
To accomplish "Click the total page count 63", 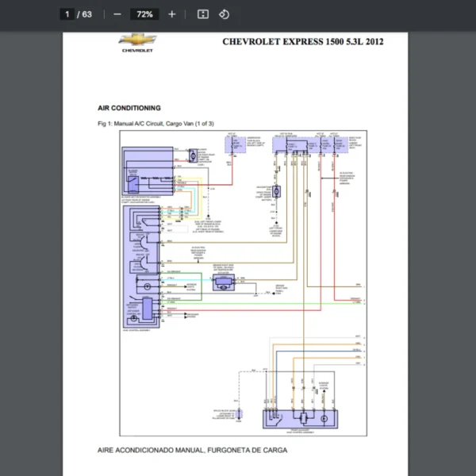I will click(x=87, y=14).
